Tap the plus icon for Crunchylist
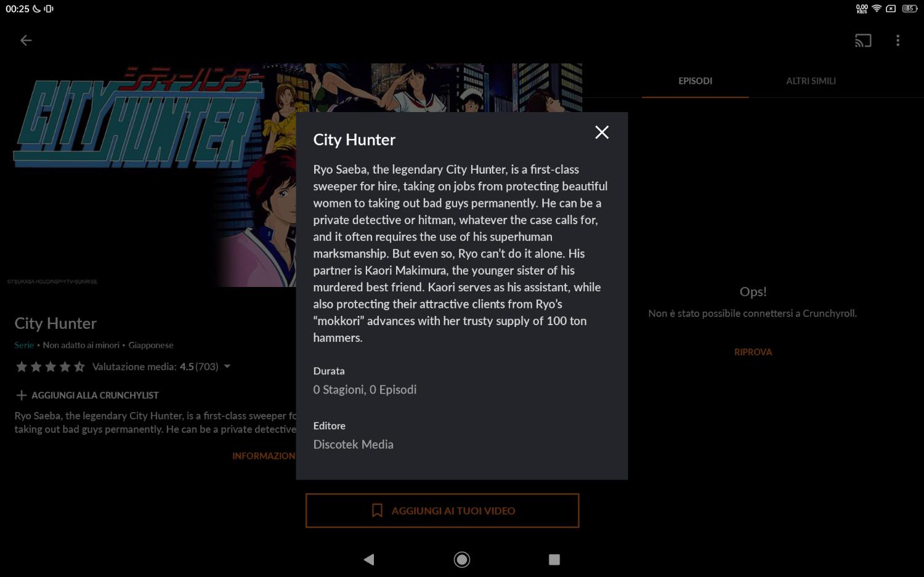The image size is (924, 577). 22,395
